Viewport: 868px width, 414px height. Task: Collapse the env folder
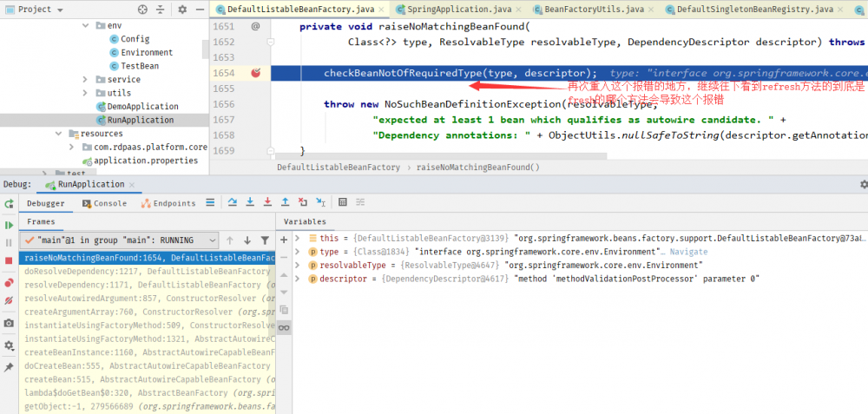coord(86,25)
